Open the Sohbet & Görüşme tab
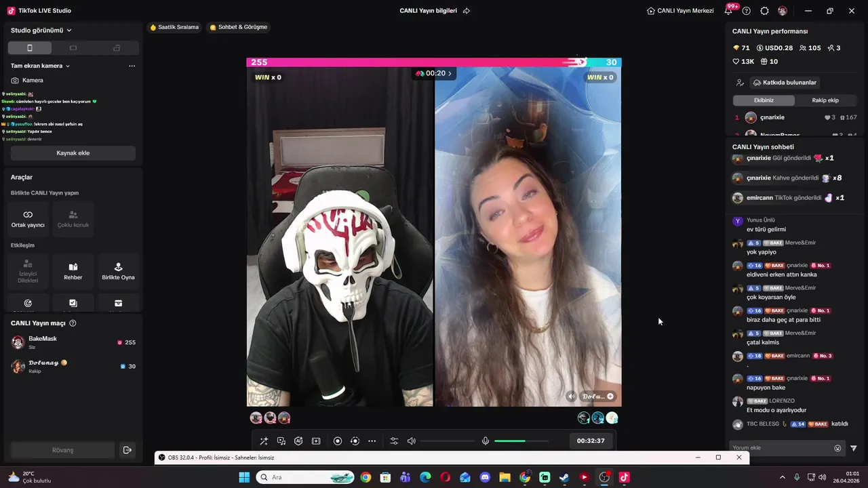Viewport: 868px width, 488px height. (239, 27)
